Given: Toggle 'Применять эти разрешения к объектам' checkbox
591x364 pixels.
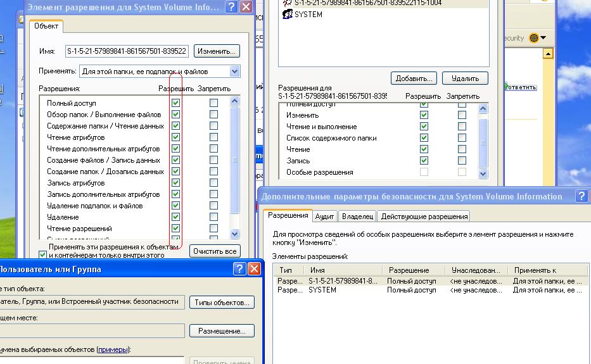Looking at the screenshot, I should 43,254.
